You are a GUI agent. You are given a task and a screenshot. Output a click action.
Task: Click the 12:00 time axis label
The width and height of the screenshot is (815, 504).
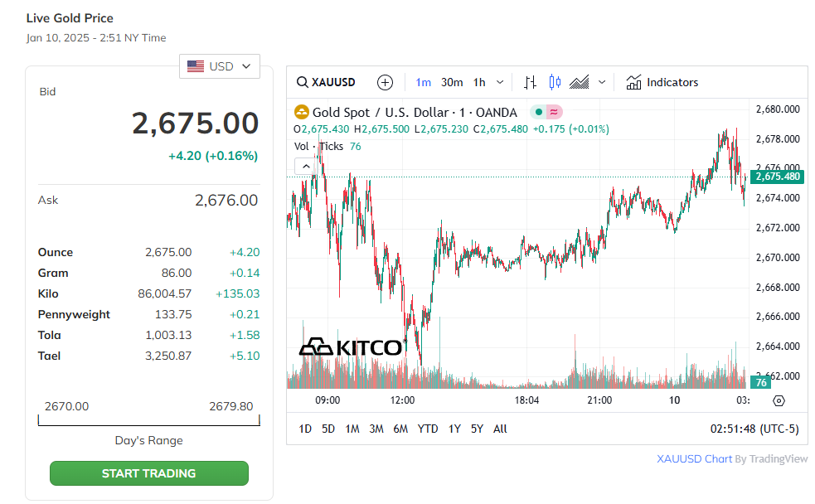[x=402, y=400]
